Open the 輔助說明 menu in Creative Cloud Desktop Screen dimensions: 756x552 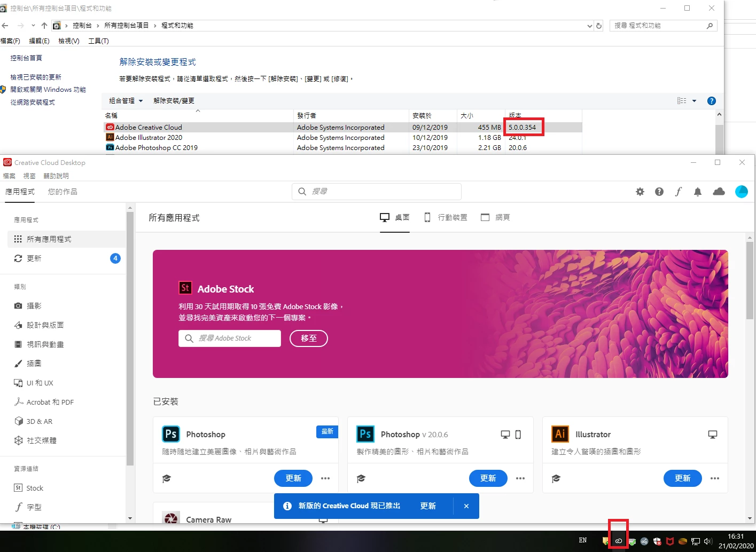(56, 176)
